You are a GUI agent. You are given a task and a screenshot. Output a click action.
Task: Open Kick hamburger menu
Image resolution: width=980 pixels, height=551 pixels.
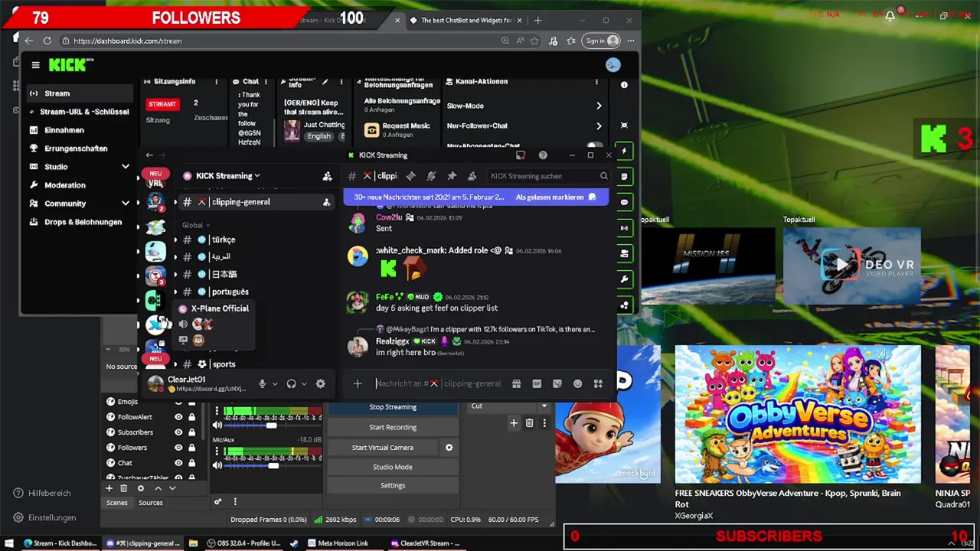click(x=35, y=65)
